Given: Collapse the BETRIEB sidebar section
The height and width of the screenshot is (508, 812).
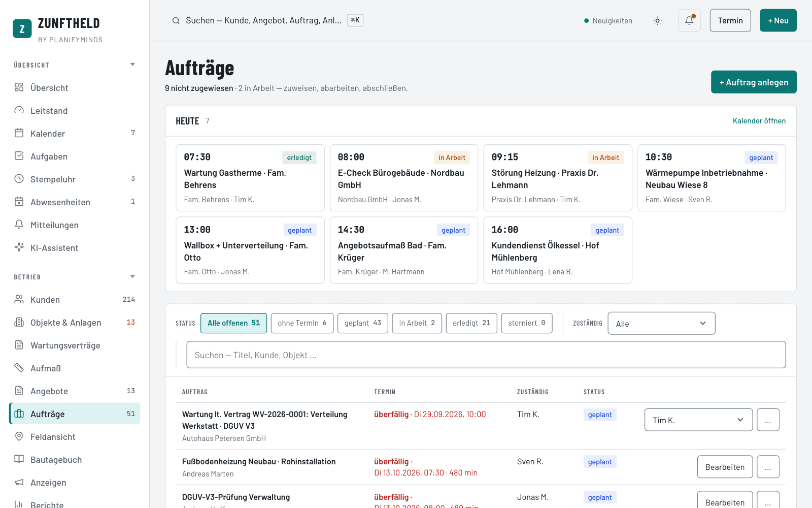Looking at the screenshot, I should pyautogui.click(x=132, y=277).
